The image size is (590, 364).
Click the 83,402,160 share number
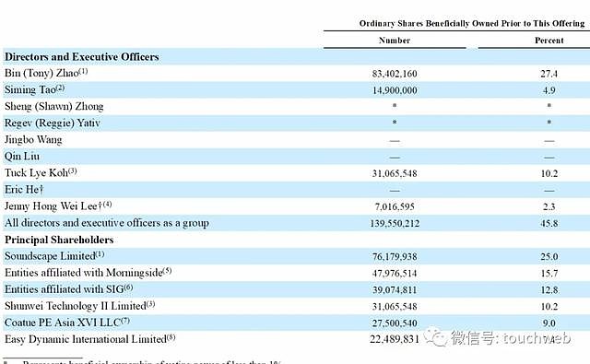click(x=395, y=74)
